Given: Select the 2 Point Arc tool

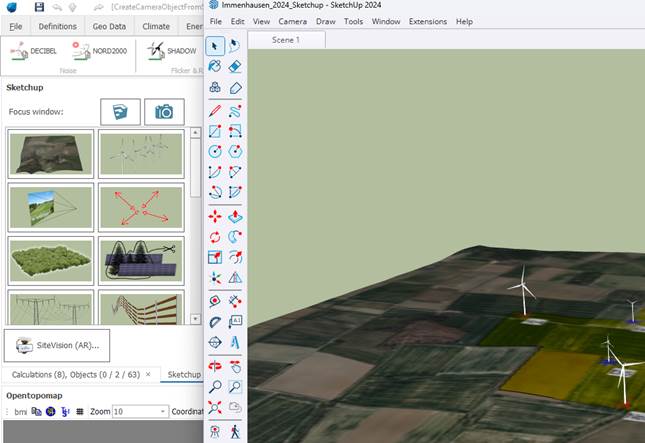Looking at the screenshot, I should (234, 172).
